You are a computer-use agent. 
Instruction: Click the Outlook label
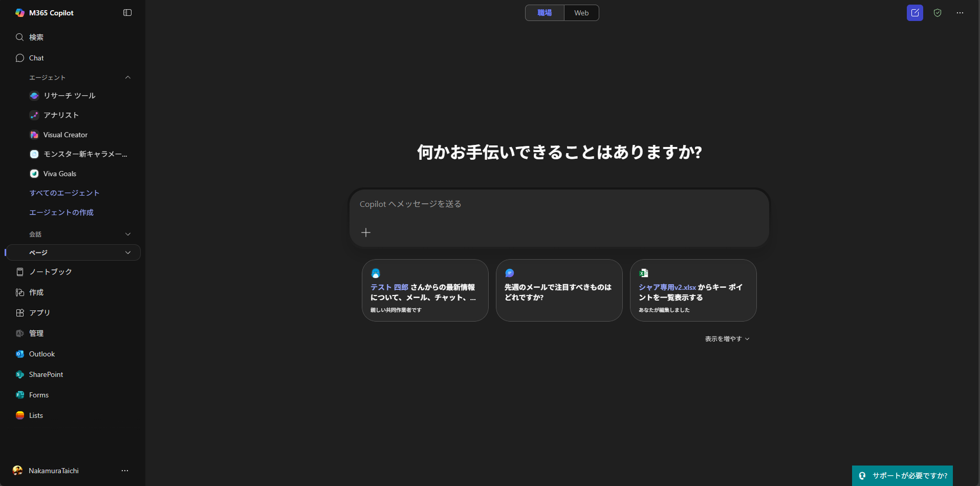click(42, 354)
